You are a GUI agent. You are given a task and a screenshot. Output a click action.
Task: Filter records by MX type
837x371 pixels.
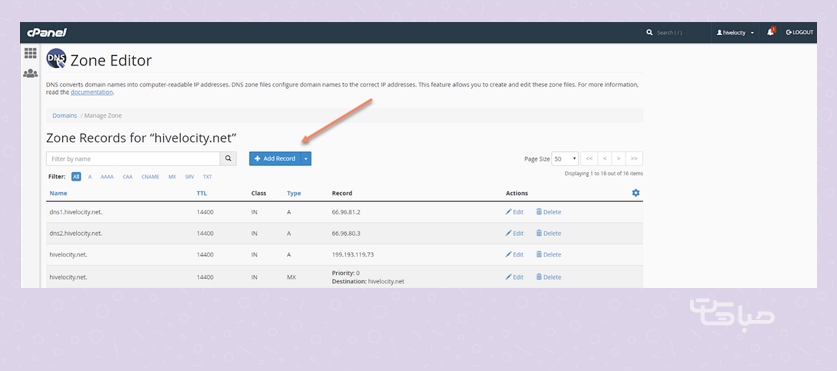172,177
